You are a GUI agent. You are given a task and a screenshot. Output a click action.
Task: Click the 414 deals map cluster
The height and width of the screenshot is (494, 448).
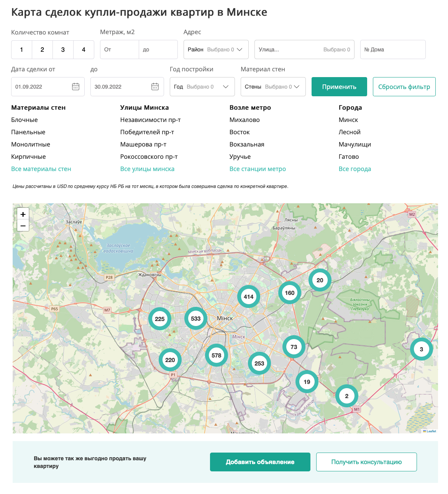[249, 296]
